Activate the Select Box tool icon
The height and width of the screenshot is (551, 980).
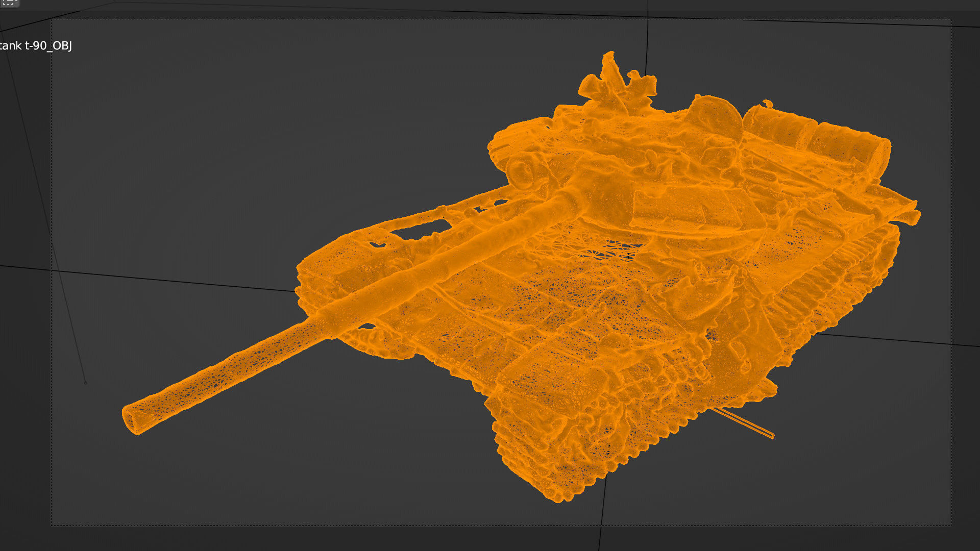click(9, 3)
